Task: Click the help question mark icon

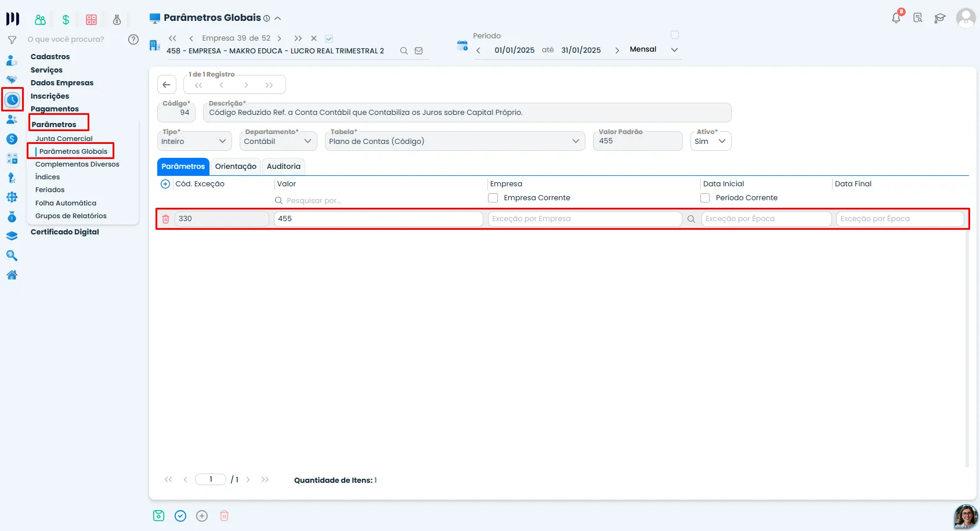Action: tap(133, 39)
